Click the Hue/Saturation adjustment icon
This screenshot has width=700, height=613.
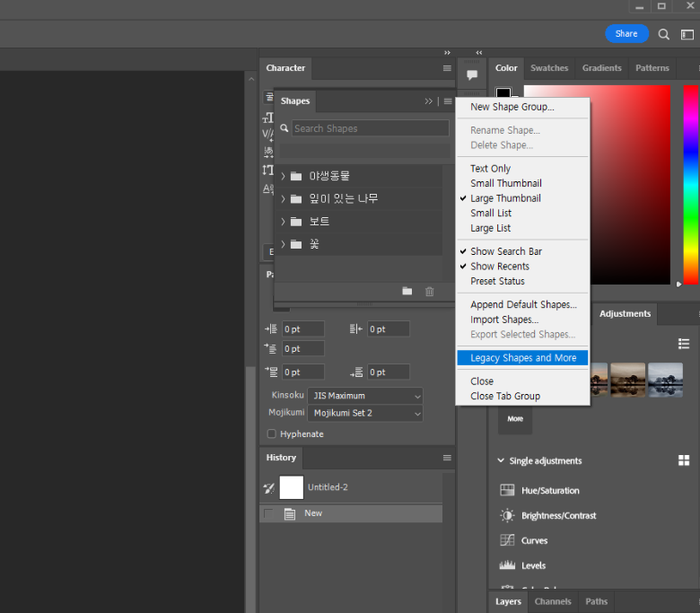[507, 490]
